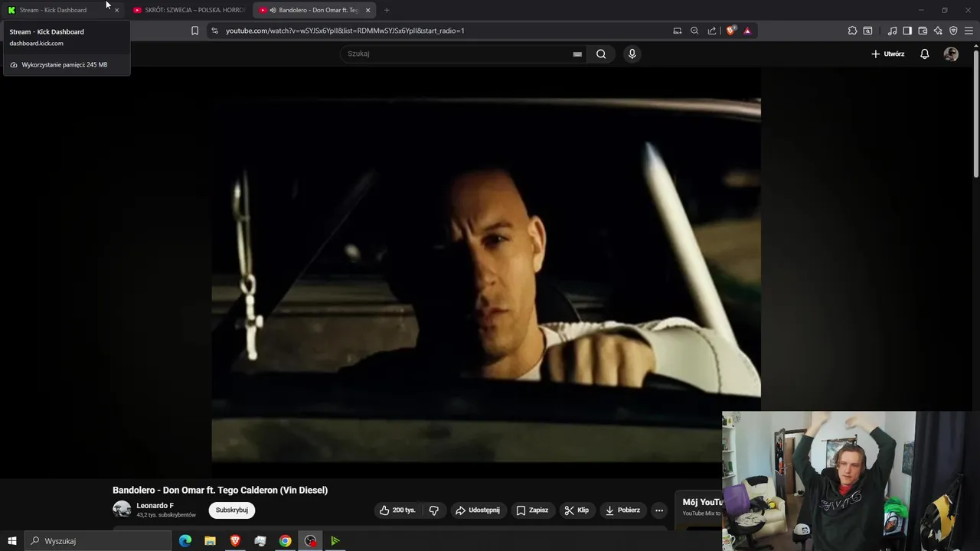Click the share page icon in address bar
The width and height of the screenshot is (980, 551).
[x=712, y=31]
